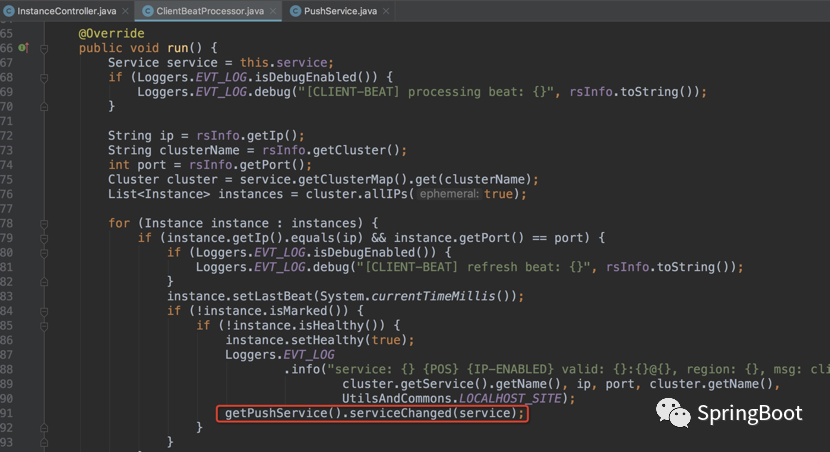
Task: Close the ClientBeatProcessor.java tab
Action: (273, 11)
